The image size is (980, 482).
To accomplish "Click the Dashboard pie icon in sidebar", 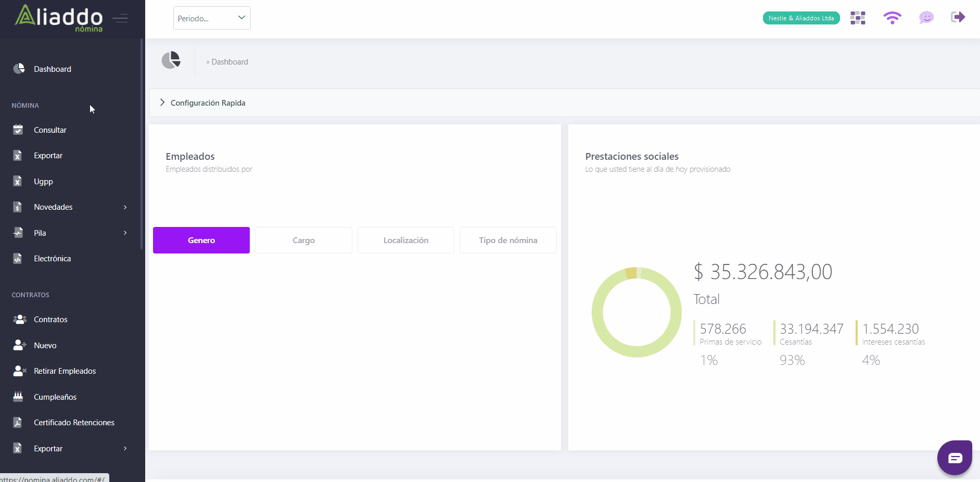I will coord(19,69).
